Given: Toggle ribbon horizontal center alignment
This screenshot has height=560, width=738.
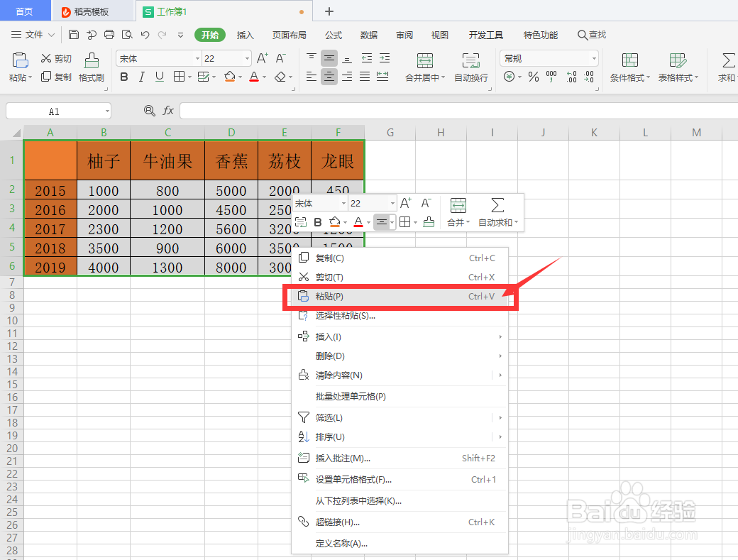Looking at the screenshot, I should [x=329, y=76].
